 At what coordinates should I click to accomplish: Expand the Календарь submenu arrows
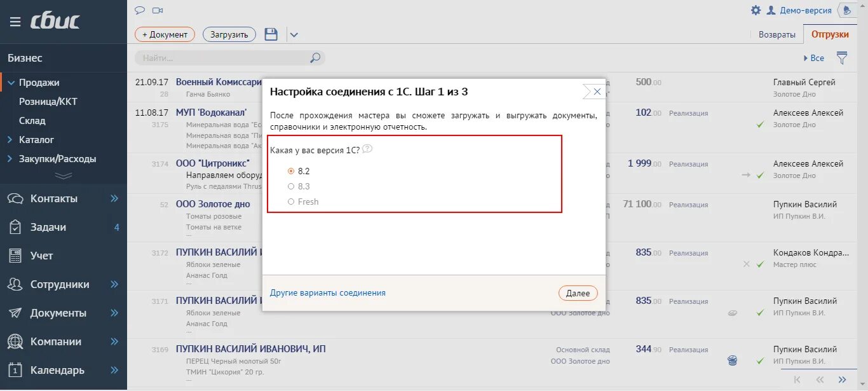114,370
